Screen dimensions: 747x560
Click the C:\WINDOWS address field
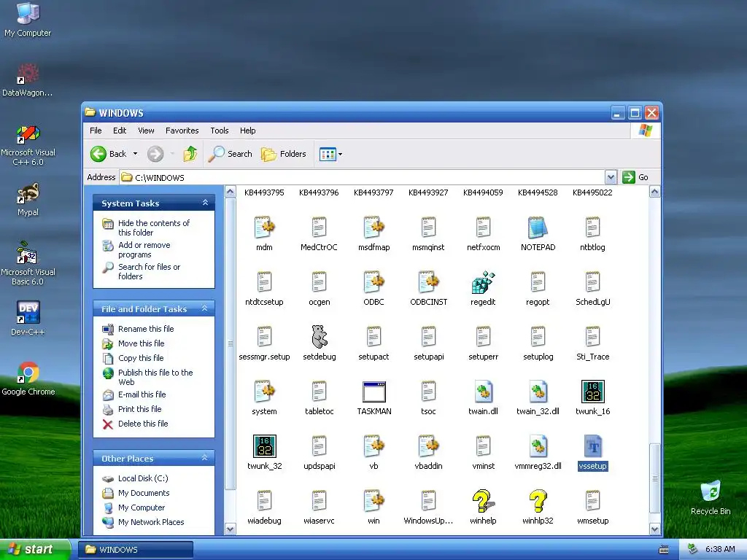pyautogui.click(x=362, y=178)
